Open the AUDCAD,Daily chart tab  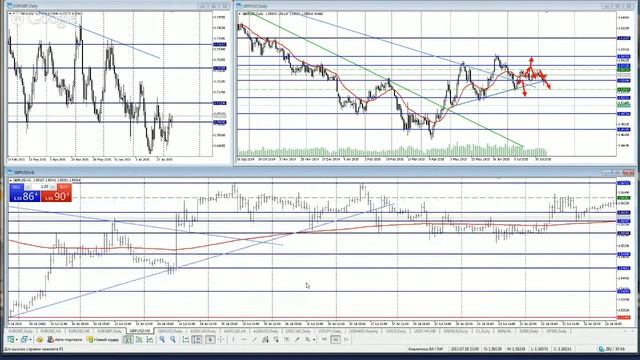[x=203, y=331]
